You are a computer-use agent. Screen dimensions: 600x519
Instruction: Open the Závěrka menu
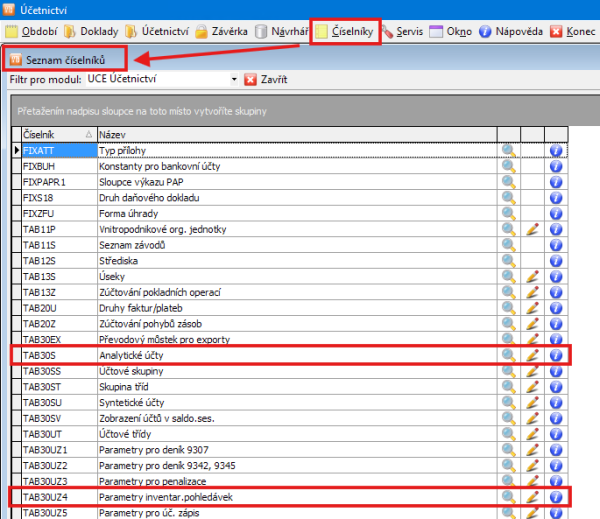click(x=221, y=32)
